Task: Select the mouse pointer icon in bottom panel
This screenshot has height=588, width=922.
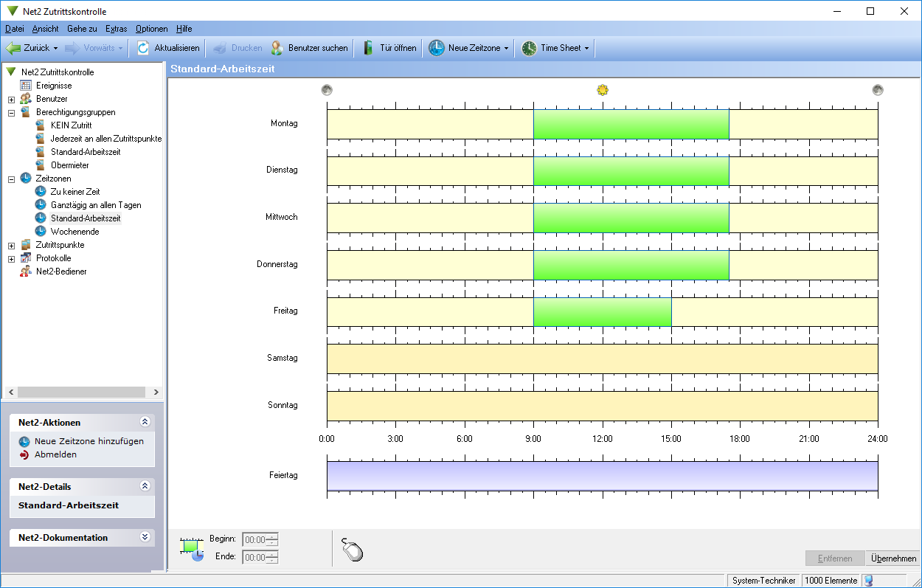Action: (x=353, y=550)
